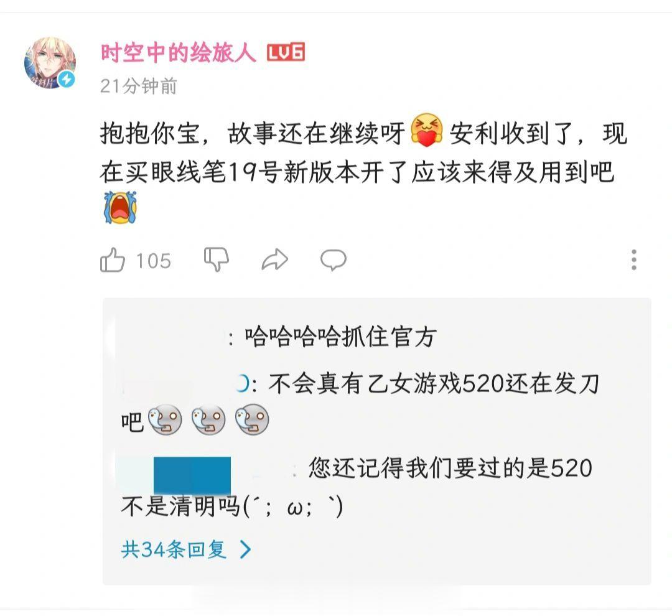Open username 时空中的绘旅人 profile
This screenshot has height=616, width=672.
click(179, 53)
